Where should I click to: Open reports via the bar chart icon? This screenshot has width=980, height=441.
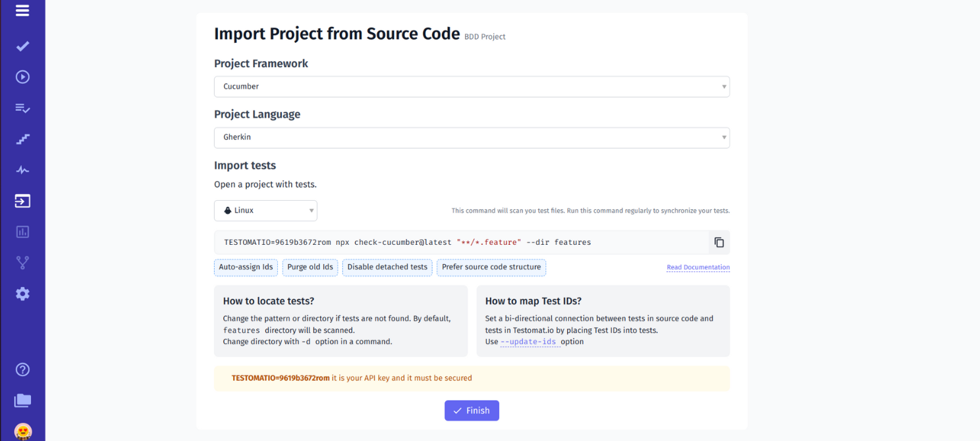coord(22,232)
